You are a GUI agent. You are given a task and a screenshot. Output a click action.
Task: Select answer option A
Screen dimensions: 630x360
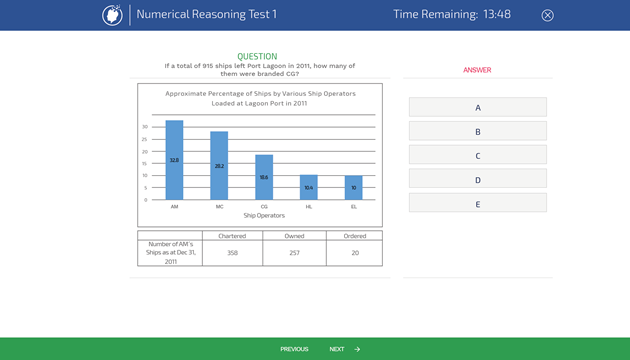(478, 107)
